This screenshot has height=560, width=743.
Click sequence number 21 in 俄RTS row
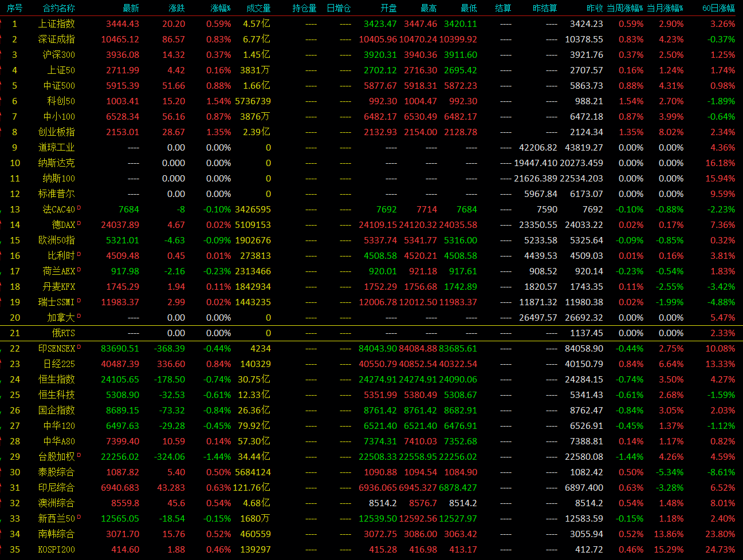pyautogui.click(x=15, y=333)
